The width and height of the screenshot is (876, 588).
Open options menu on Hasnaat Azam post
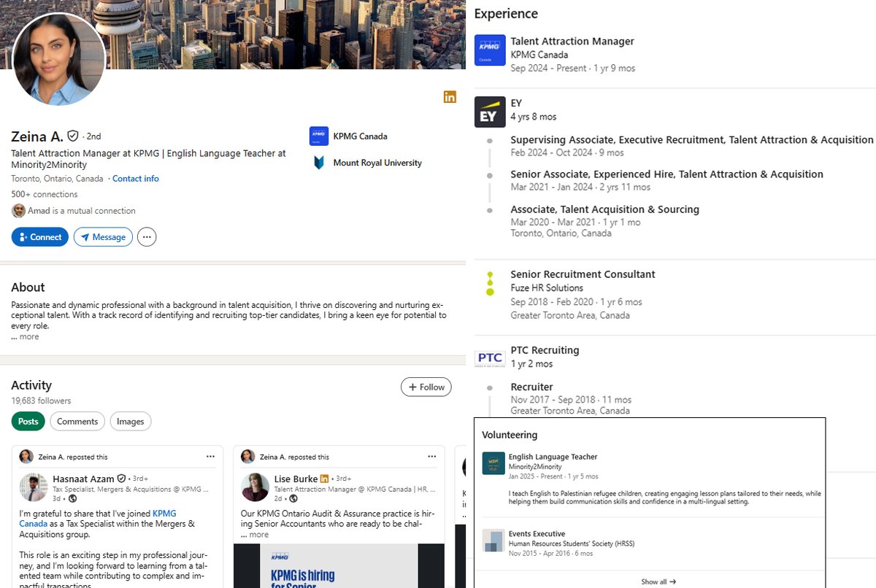[210, 457]
